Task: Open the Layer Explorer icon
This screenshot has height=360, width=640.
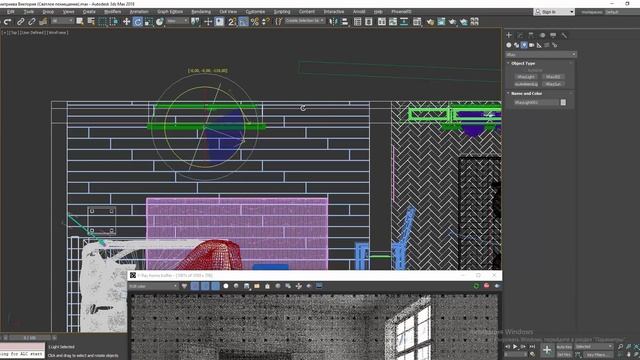Action: pos(369,21)
